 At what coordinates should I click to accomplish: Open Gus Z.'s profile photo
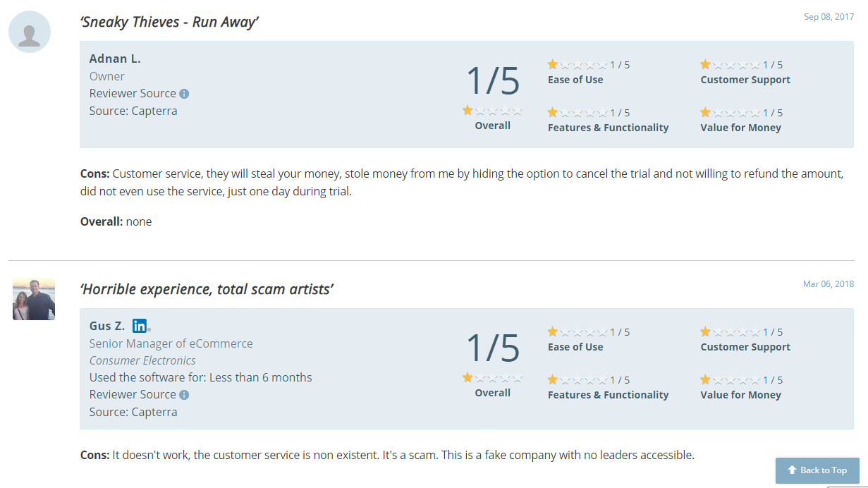(34, 299)
